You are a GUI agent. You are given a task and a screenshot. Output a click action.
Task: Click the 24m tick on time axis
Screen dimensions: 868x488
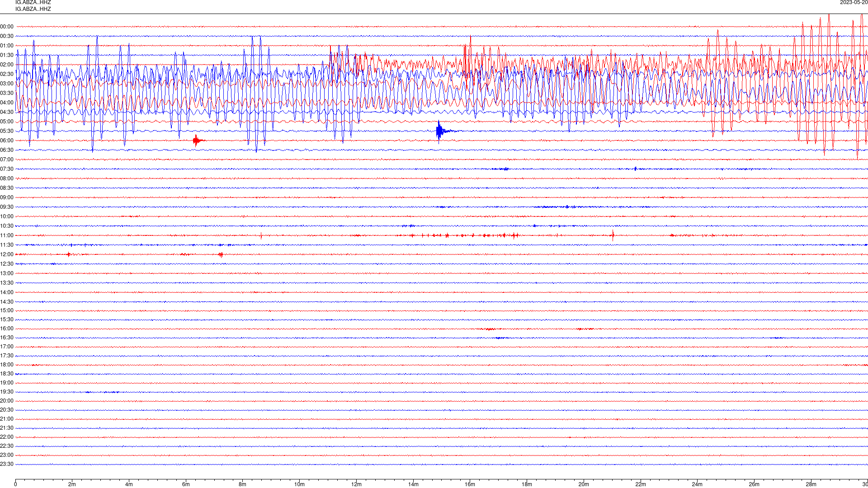point(697,484)
